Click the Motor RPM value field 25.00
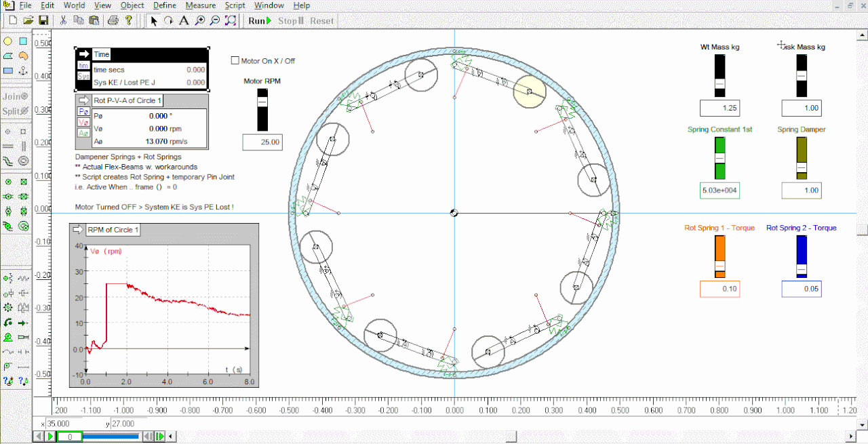The height and width of the screenshot is (444, 868). pyautogui.click(x=262, y=142)
